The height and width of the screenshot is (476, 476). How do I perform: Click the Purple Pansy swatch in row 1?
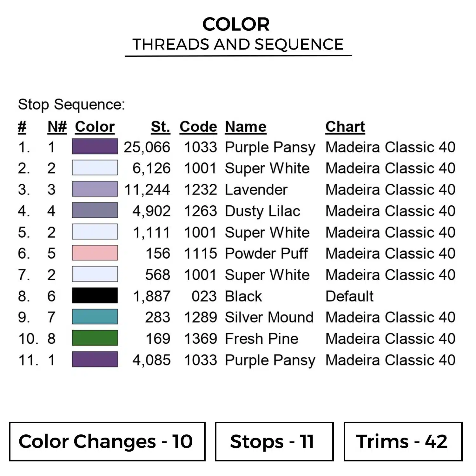point(95,147)
